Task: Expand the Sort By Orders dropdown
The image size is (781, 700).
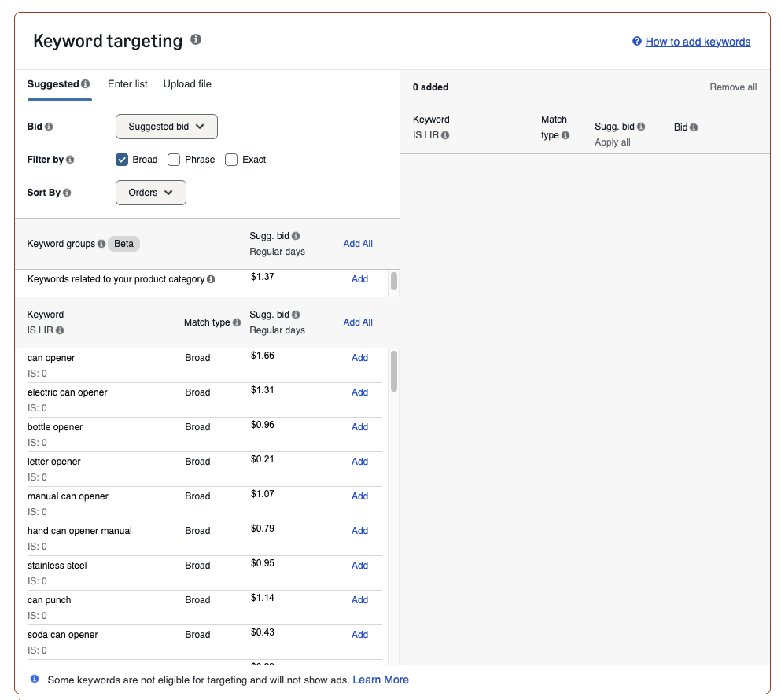Action: point(150,193)
